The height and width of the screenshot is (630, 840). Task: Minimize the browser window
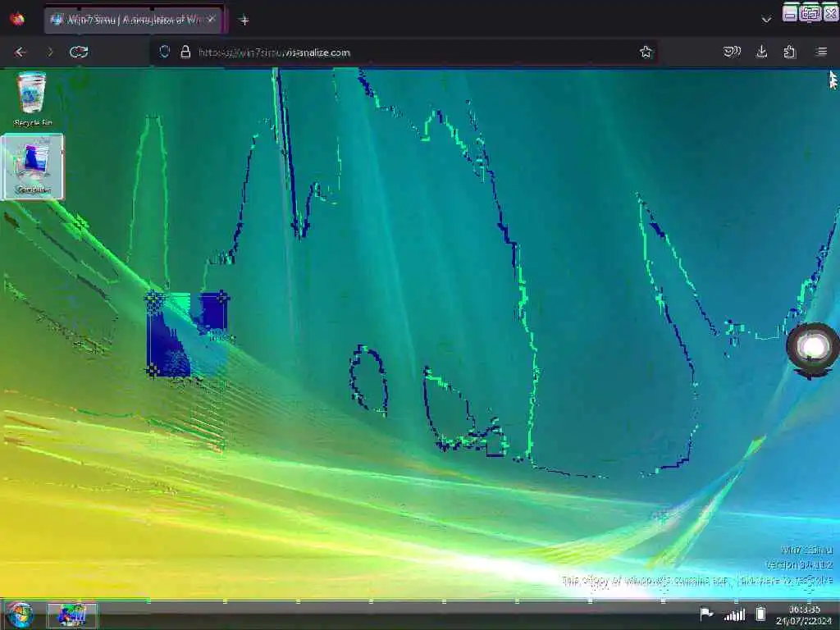(x=790, y=13)
